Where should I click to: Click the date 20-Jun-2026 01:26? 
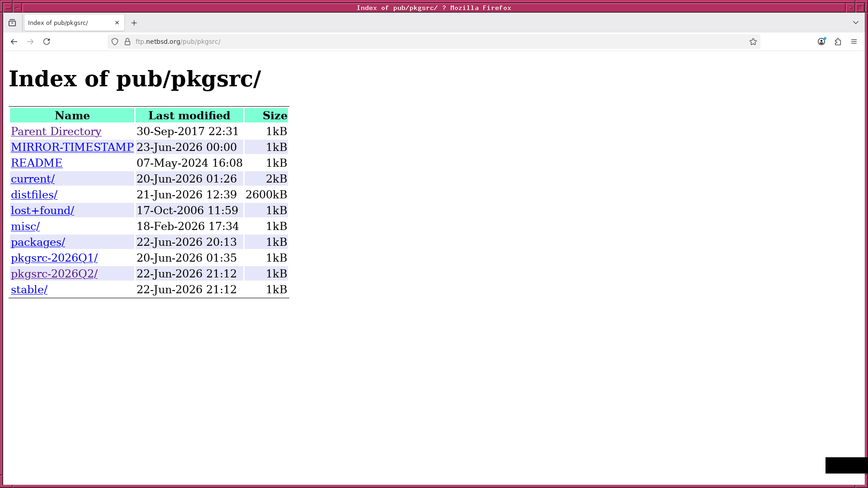pos(187,179)
